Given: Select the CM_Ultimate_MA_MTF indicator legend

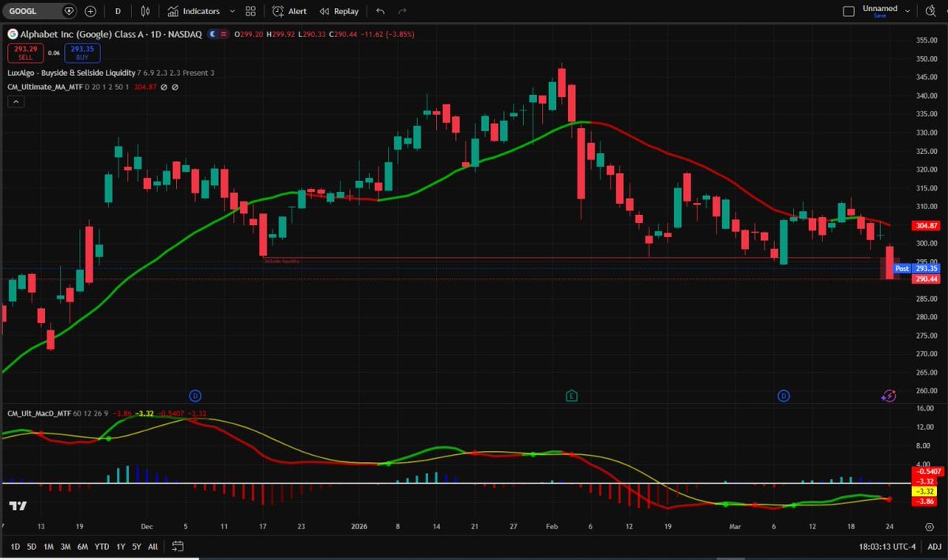Looking at the screenshot, I should point(43,87).
